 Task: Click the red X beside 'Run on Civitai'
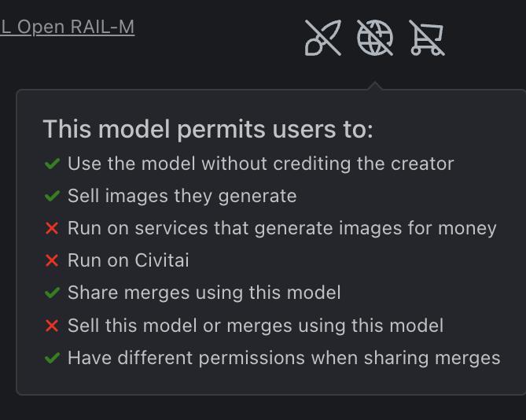(x=53, y=260)
